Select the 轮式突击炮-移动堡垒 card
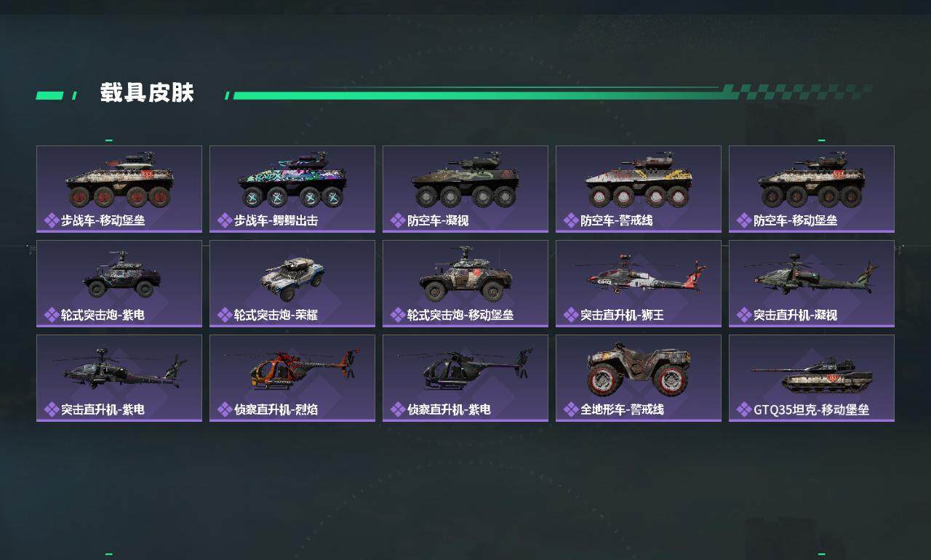This screenshot has height=560, width=931. coord(465,284)
